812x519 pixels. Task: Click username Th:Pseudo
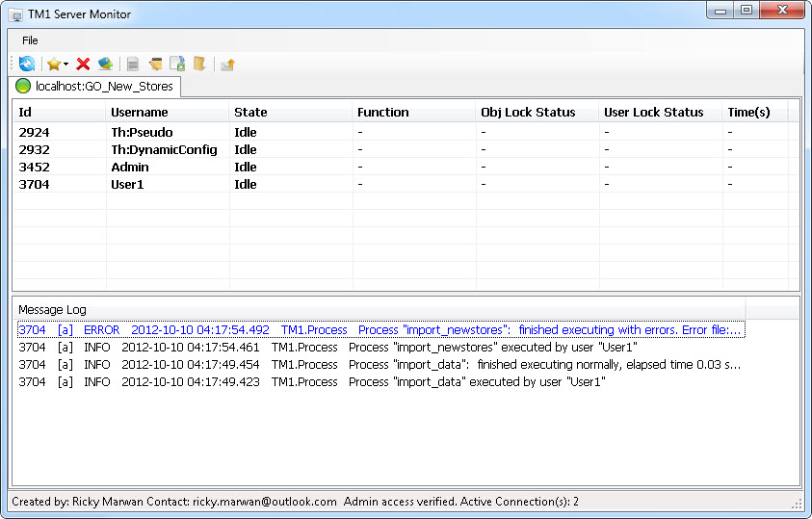[x=142, y=133]
